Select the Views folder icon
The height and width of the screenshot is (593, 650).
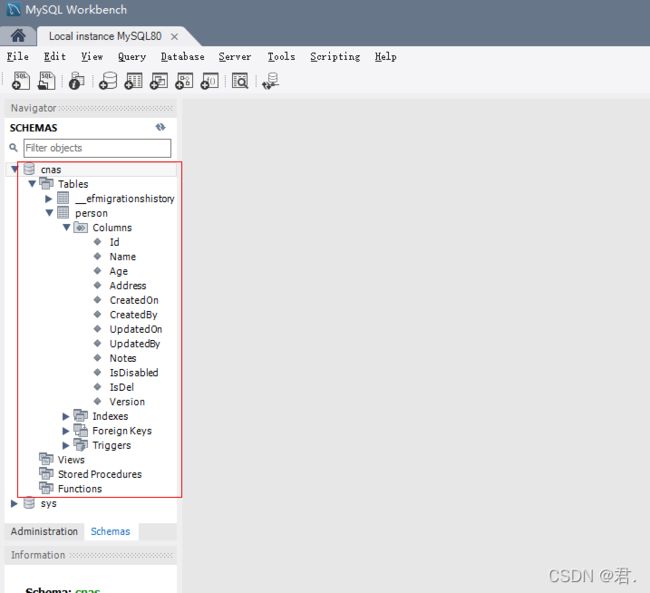click(46, 459)
